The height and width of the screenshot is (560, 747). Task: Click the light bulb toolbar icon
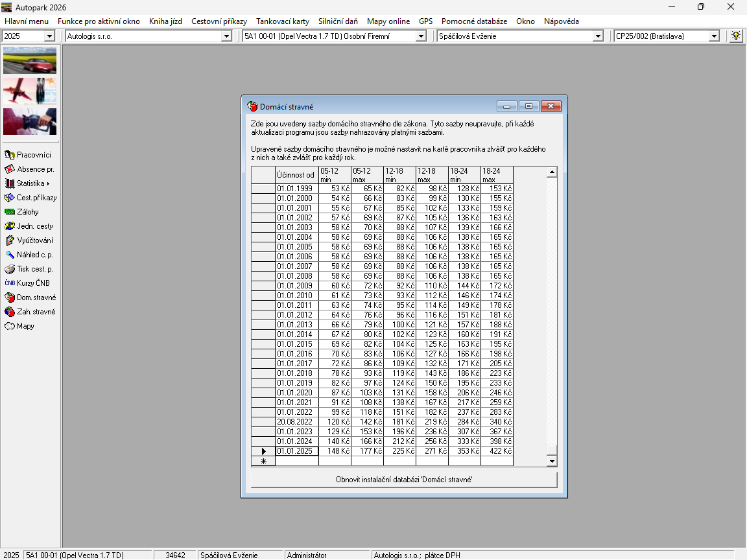pos(735,36)
